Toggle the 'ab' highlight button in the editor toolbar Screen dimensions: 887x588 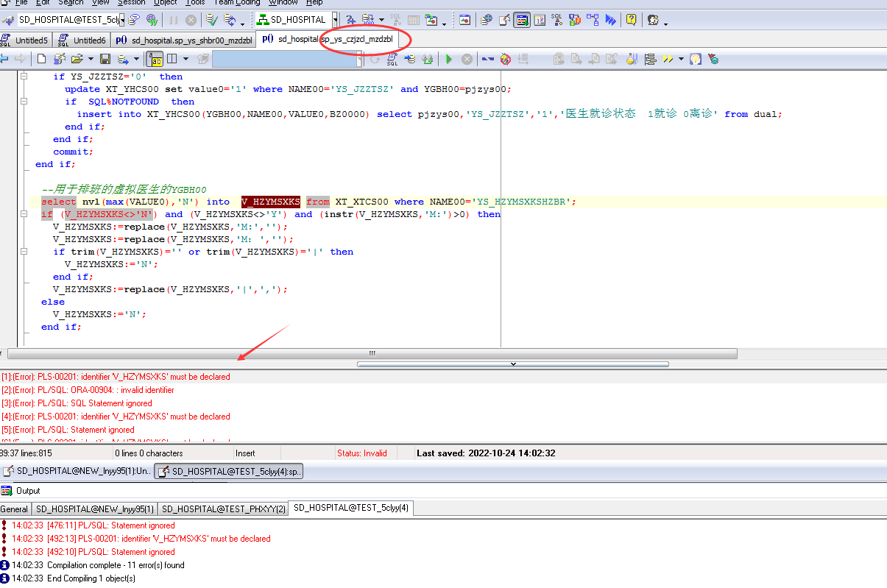click(155, 58)
